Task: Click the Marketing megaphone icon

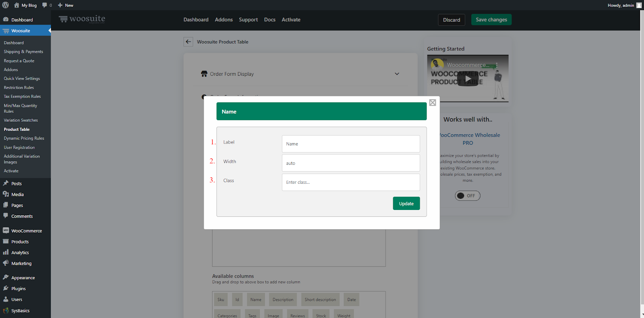Action: [6, 263]
